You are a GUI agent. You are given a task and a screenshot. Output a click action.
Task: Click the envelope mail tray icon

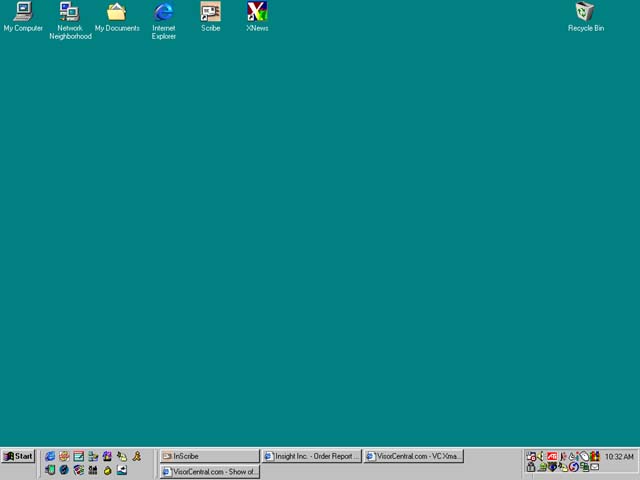tap(594, 467)
